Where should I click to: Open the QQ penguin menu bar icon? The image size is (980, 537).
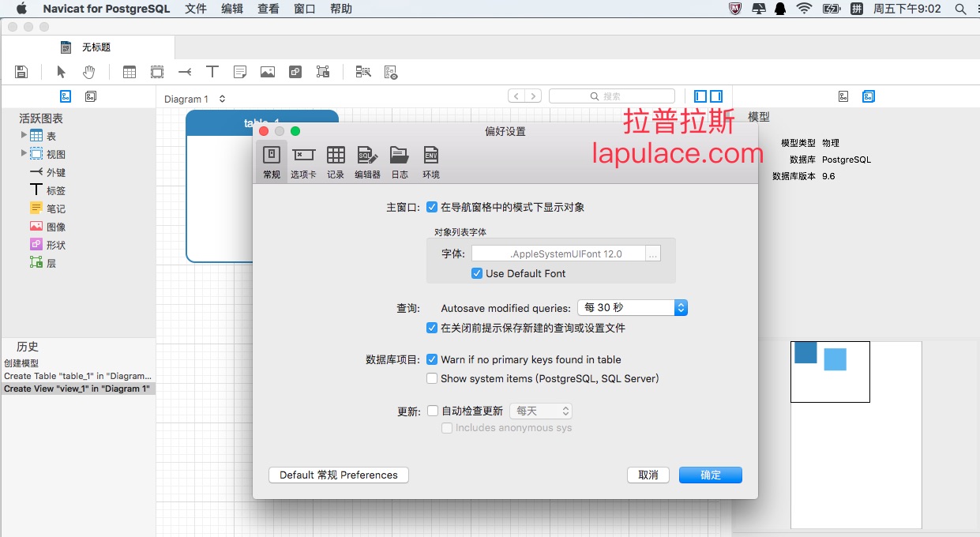pos(780,9)
